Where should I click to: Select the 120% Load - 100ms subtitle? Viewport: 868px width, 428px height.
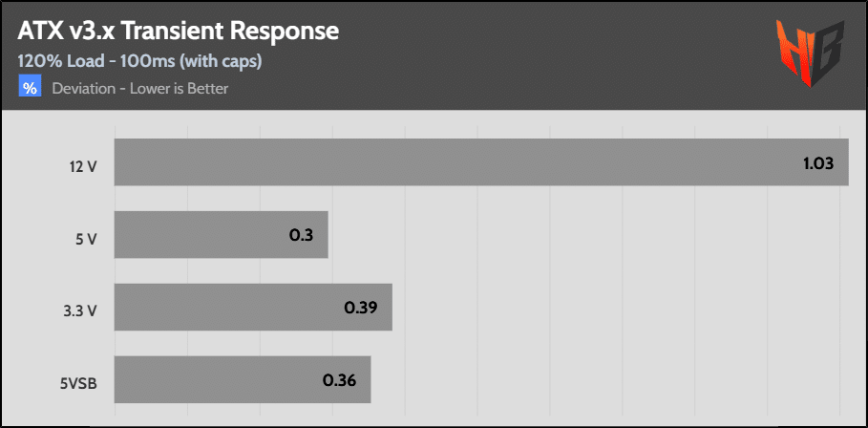point(140,62)
